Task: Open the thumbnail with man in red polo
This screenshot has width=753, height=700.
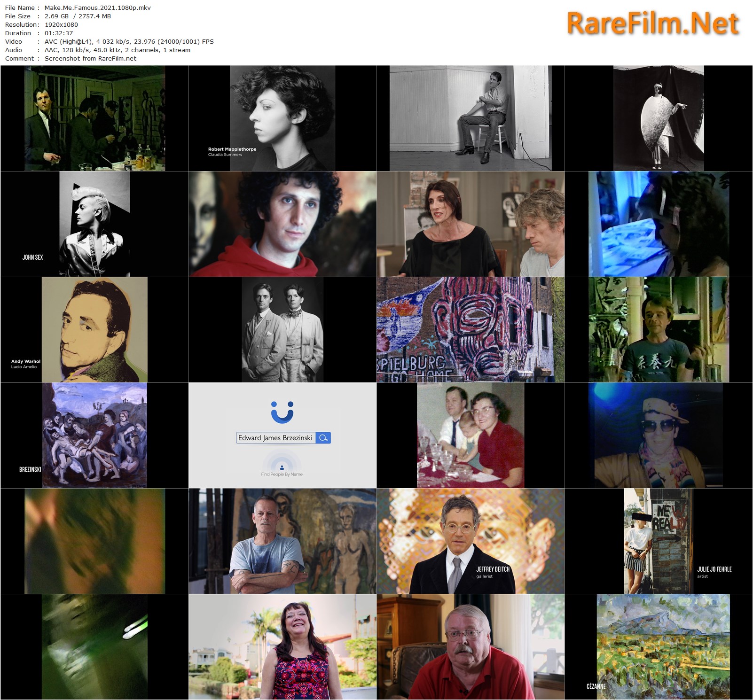Action: 471,646
